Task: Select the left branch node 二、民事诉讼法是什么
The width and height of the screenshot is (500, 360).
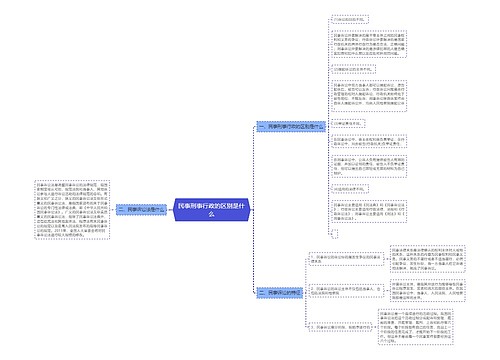Action: (141, 210)
